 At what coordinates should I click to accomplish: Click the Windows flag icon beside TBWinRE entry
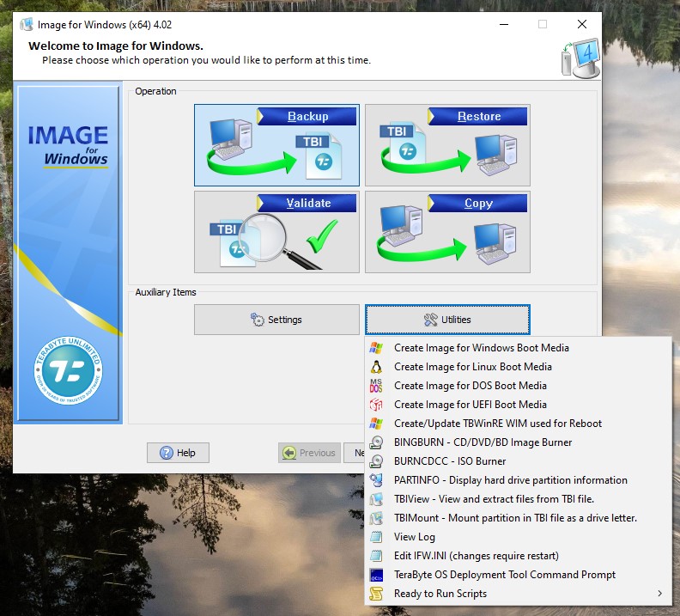[x=376, y=424]
